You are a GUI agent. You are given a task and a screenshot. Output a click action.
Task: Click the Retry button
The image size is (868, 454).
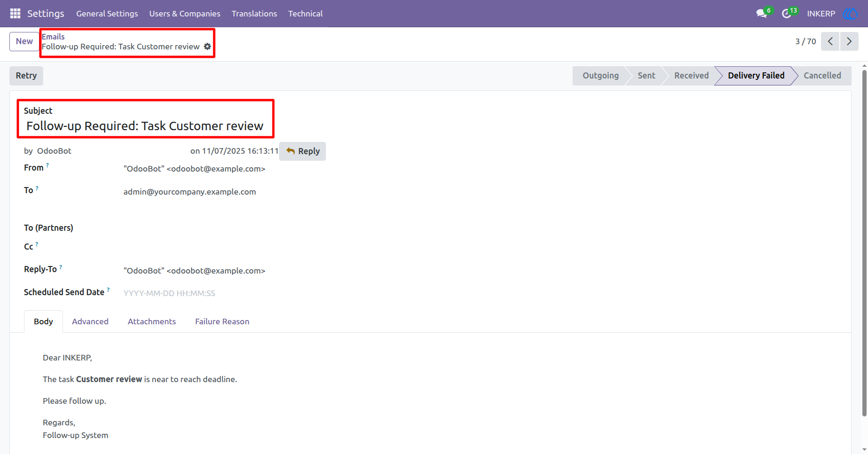coord(26,76)
